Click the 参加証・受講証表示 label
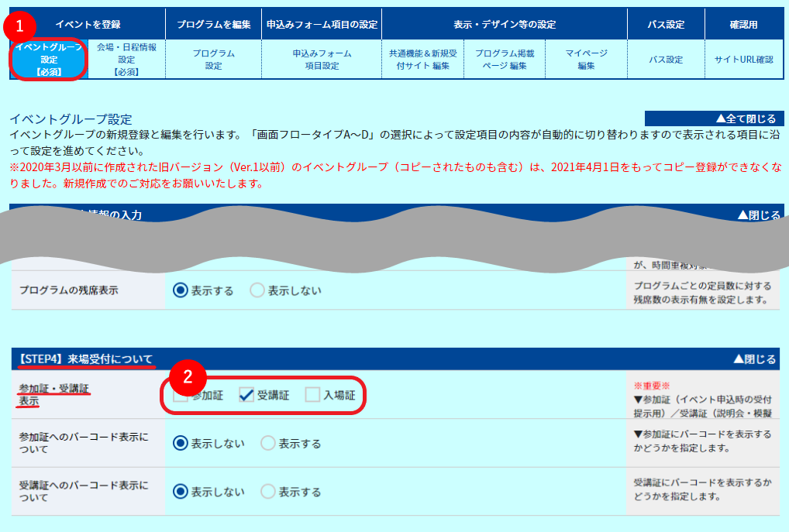789x532 pixels. (x=53, y=395)
